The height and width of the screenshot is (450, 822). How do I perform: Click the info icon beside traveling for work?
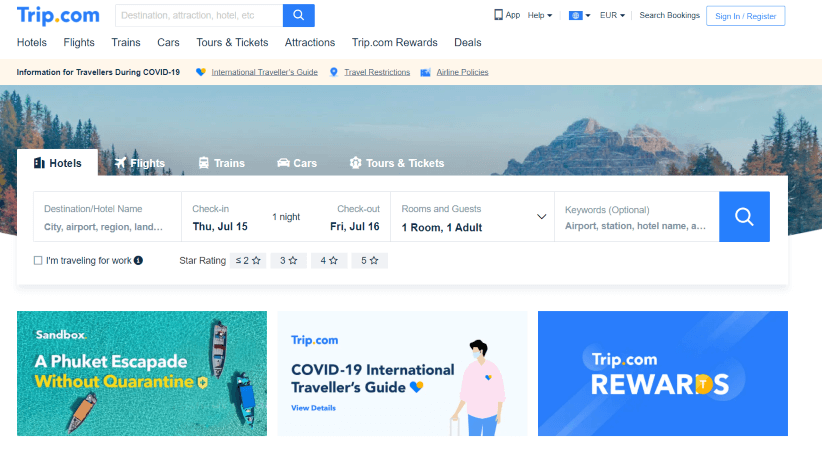click(138, 261)
